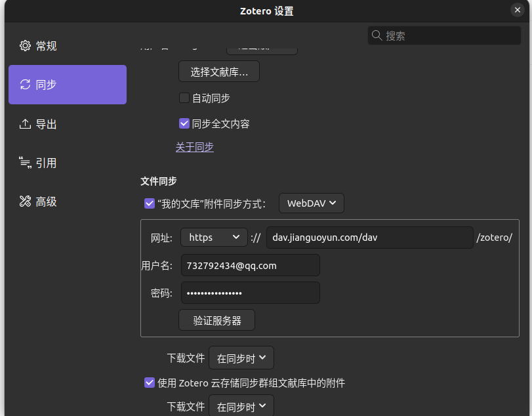Open the WebDAV sync method dropdown
532x416 pixels.
pyautogui.click(x=311, y=203)
